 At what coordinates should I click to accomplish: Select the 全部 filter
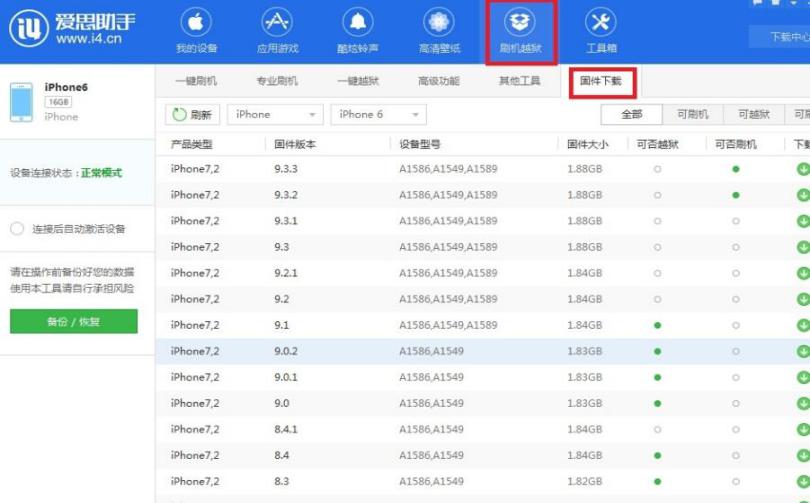[631, 115]
